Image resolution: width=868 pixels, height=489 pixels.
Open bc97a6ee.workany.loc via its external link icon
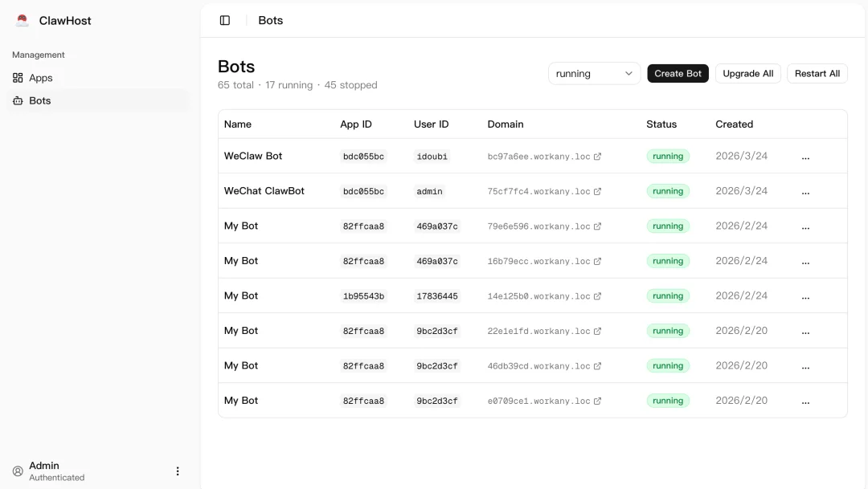coord(597,156)
